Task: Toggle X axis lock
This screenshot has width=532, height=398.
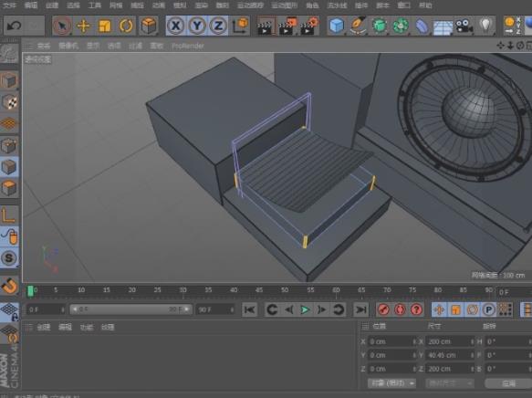Action: click(x=176, y=26)
